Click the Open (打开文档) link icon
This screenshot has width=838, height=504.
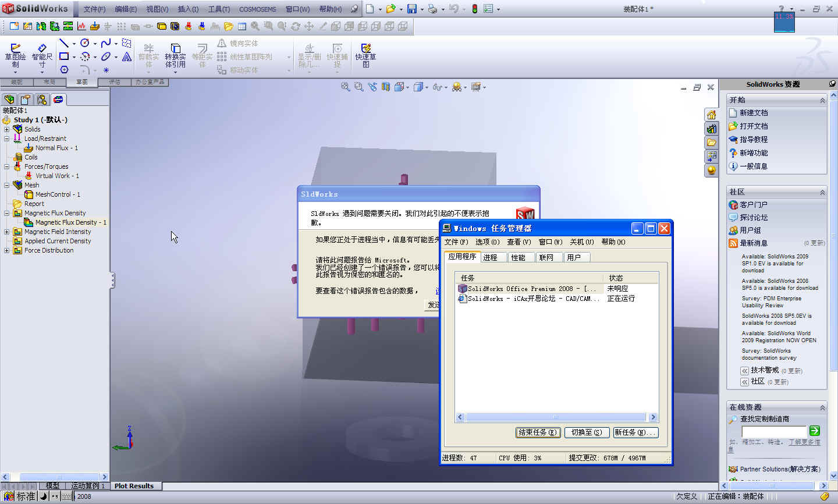tap(733, 126)
